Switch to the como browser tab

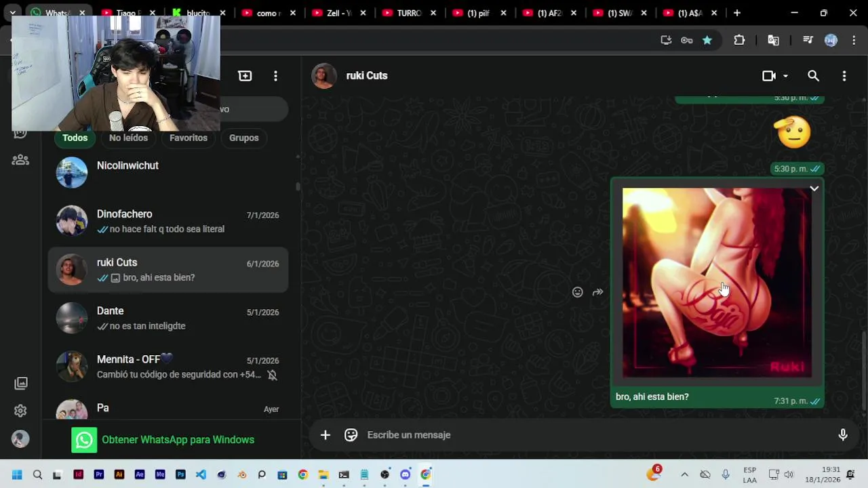coord(268,13)
